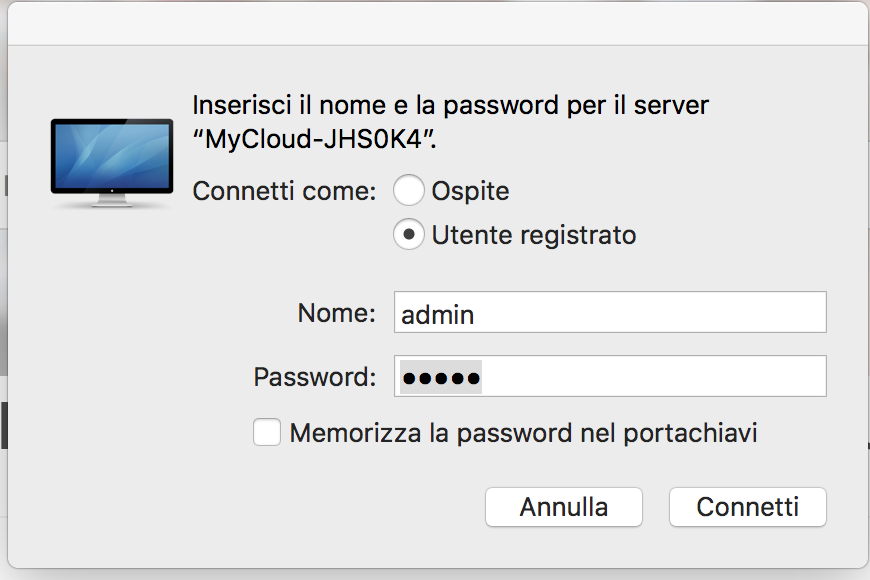Click the "Ospite" option label text

[x=470, y=190]
